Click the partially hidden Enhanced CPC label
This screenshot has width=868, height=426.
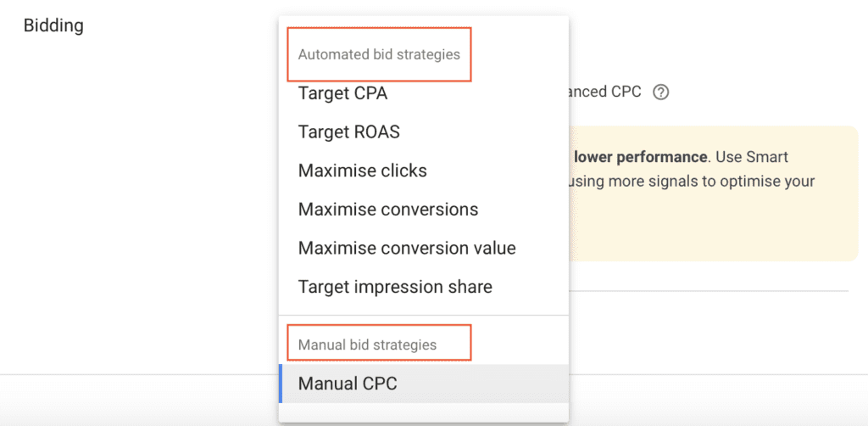[605, 92]
